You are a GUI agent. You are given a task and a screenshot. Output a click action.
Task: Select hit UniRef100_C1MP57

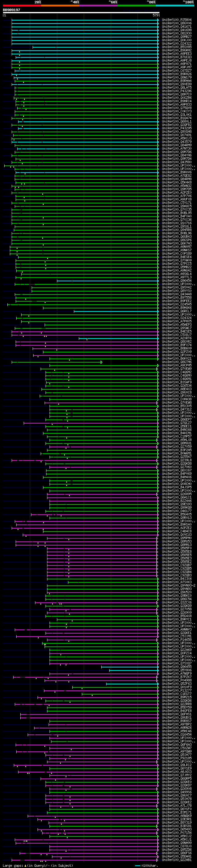tap(176, 436)
